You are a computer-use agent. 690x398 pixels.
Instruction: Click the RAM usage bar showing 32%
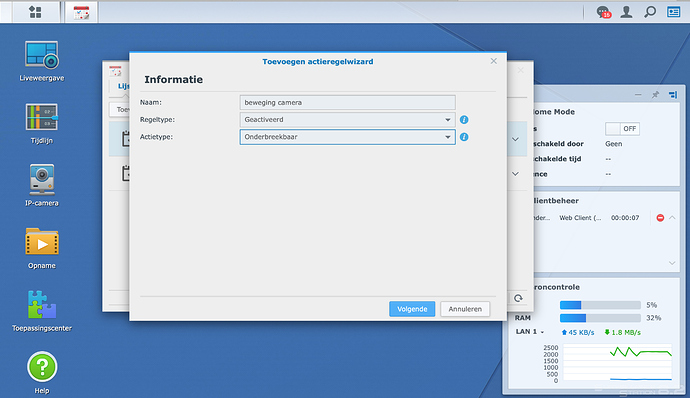click(x=600, y=318)
